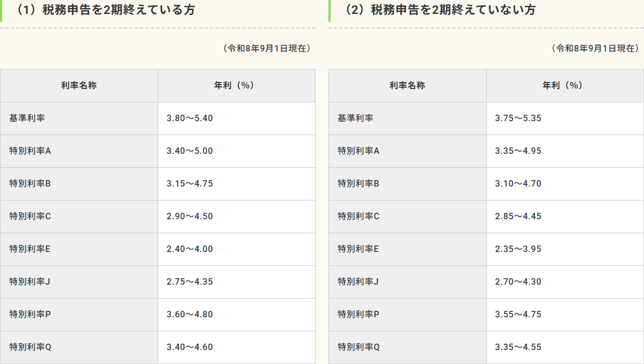
Task: Select the value 2.75～4.35
Action: point(190,281)
